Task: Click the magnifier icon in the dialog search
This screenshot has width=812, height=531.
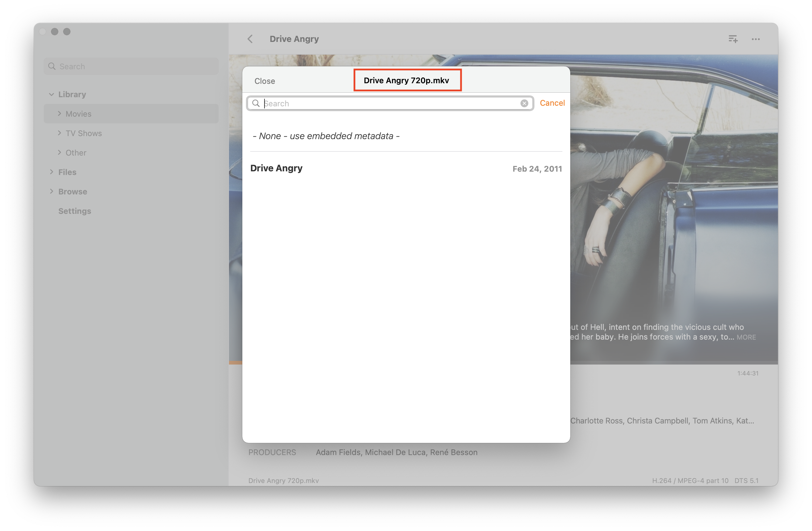Action: click(x=256, y=103)
